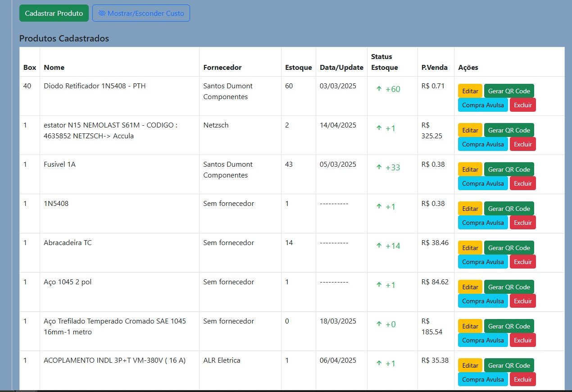Delete the ACOPLAMENTO INDL 3P+T row
This screenshot has height=392, width=572.
click(x=523, y=379)
